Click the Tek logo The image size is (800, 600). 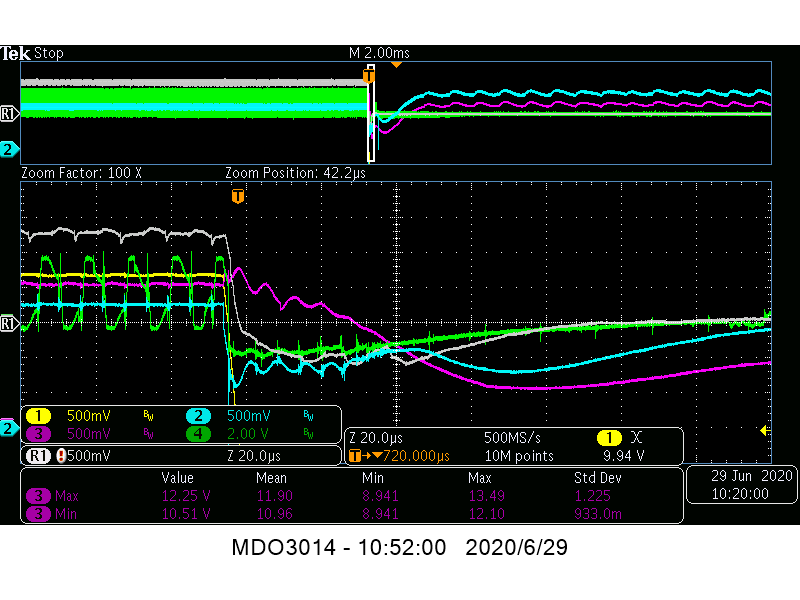point(15,53)
